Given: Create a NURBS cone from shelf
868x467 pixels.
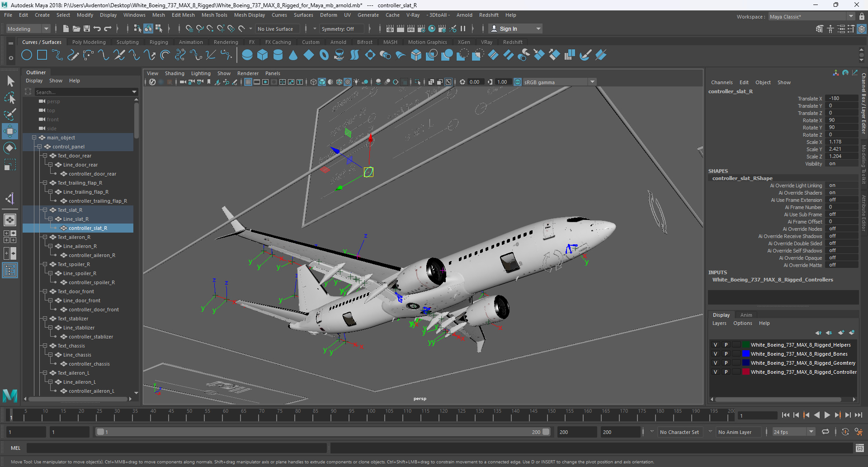Looking at the screenshot, I should pos(293,55).
